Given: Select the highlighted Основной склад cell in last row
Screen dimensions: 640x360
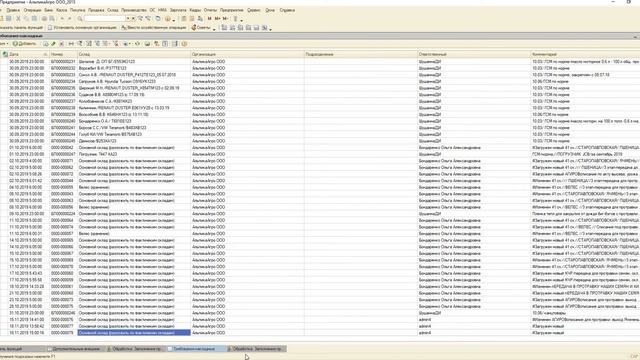Looking at the screenshot, I should (134, 333).
